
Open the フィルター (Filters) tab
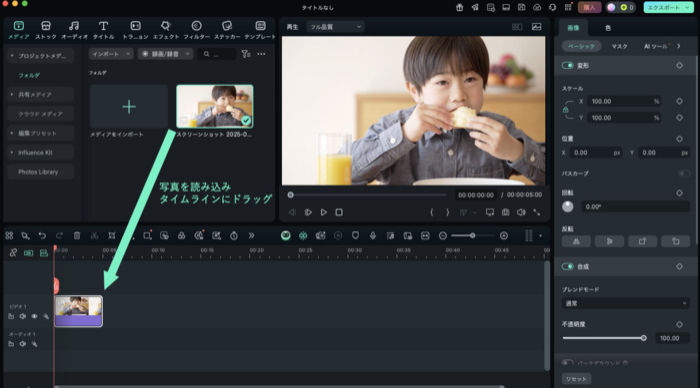click(x=196, y=30)
